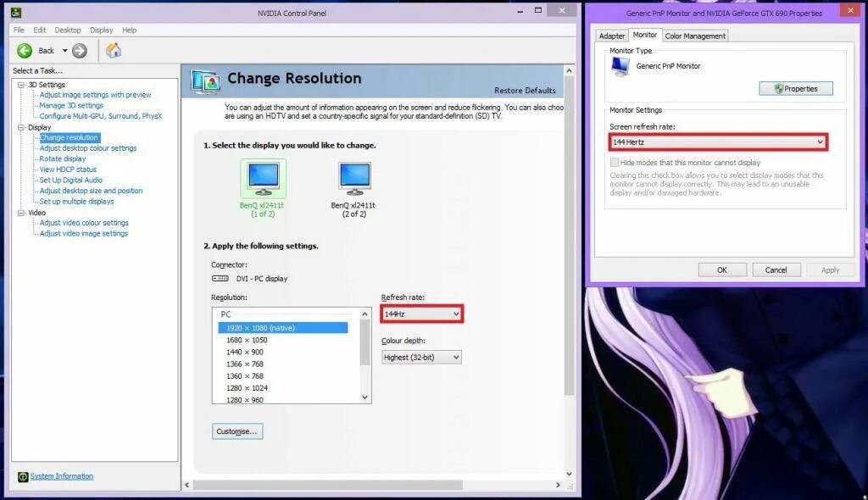Open the File menu
This screenshot has height=500, width=868.
tap(19, 30)
